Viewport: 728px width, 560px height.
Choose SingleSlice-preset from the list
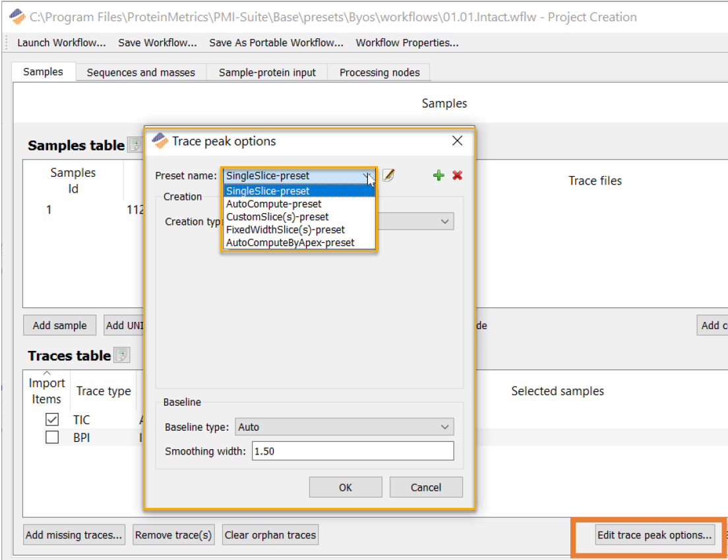pyautogui.click(x=299, y=191)
